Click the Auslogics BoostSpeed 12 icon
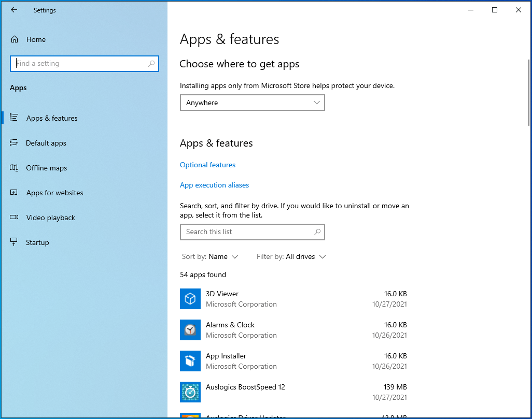The width and height of the screenshot is (532, 419). pos(190,392)
